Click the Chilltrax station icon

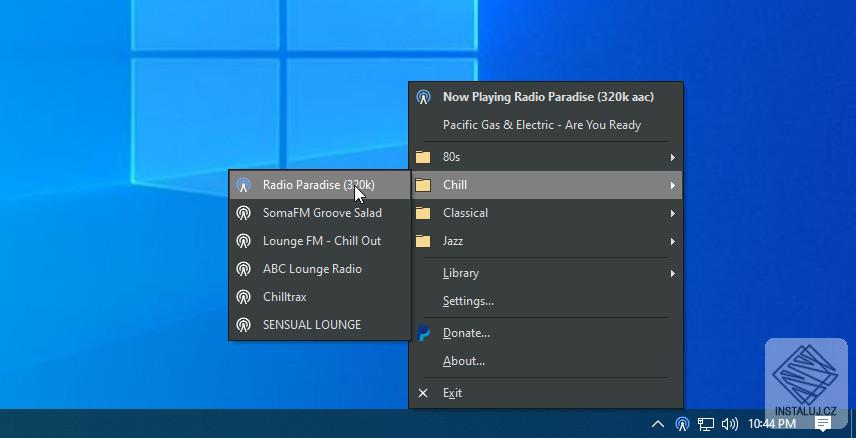243,297
